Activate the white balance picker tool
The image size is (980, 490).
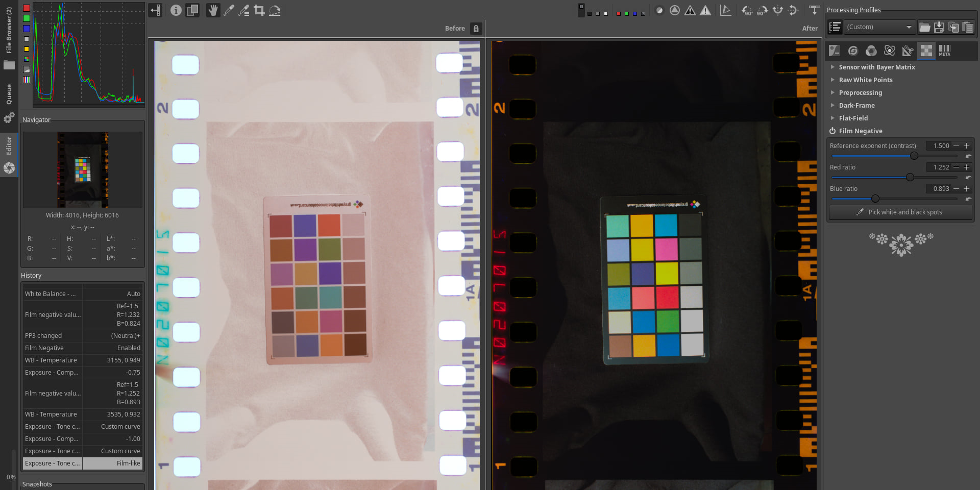pos(229,10)
